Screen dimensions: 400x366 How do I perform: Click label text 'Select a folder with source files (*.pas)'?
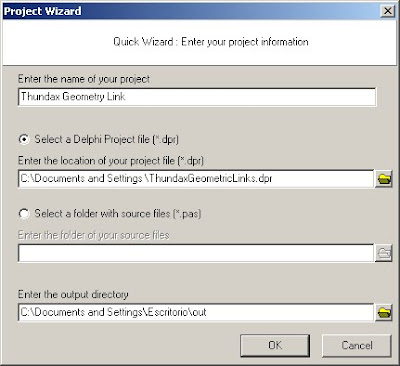tap(118, 213)
